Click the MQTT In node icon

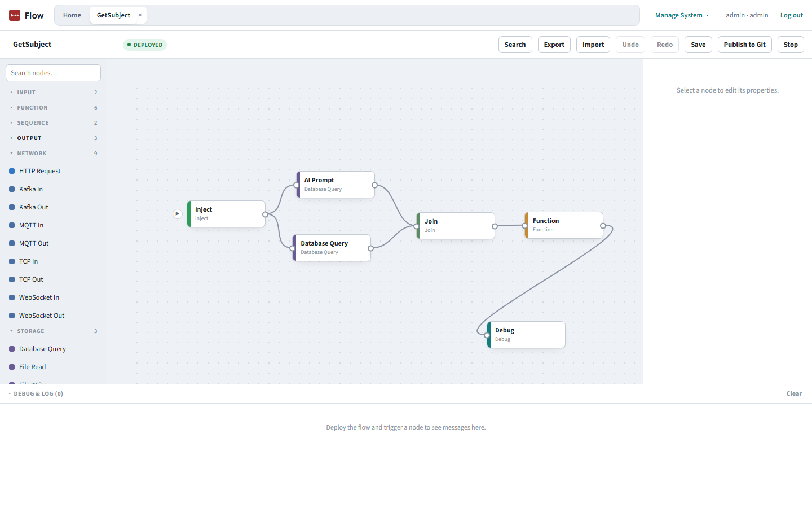tap(12, 225)
